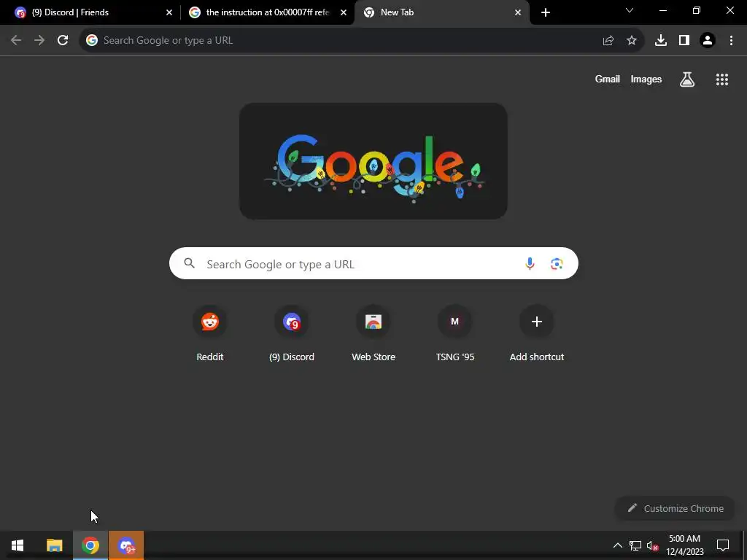
Task: Start voice search with the microphone
Action: (x=530, y=263)
